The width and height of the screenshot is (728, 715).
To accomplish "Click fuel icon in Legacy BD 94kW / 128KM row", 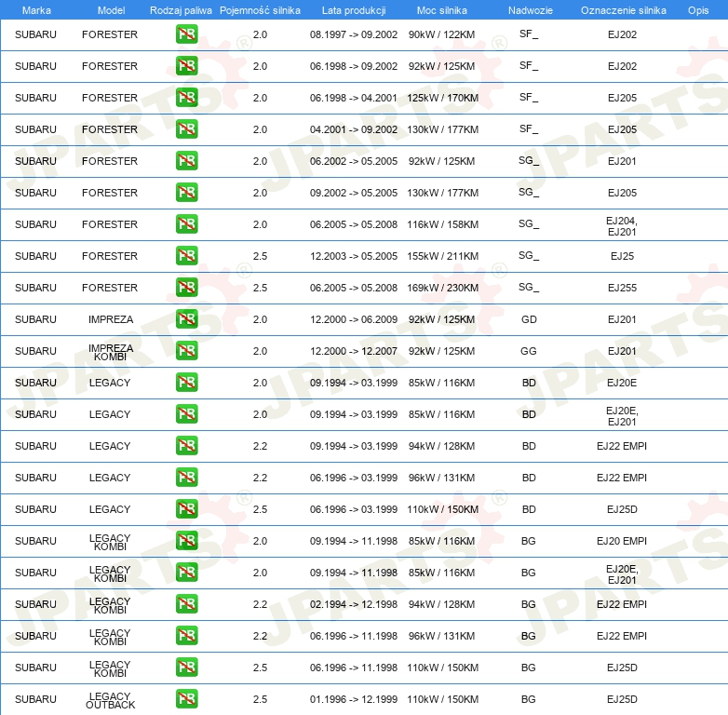I will point(186,446).
